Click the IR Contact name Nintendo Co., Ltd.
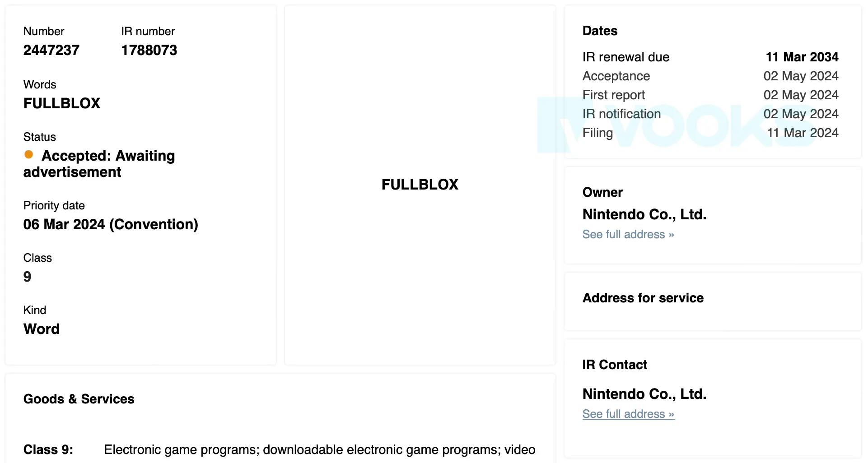 coord(644,394)
